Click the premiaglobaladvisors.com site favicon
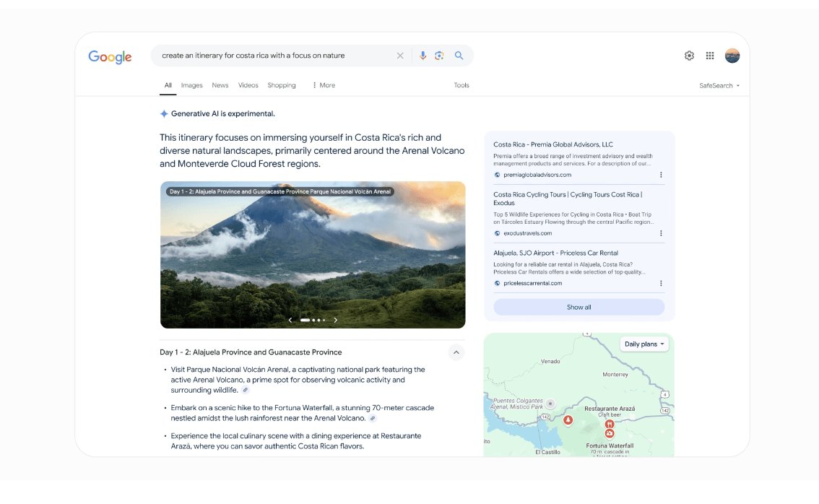Image resolution: width=819 pixels, height=504 pixels. click(x=497, y=175)
